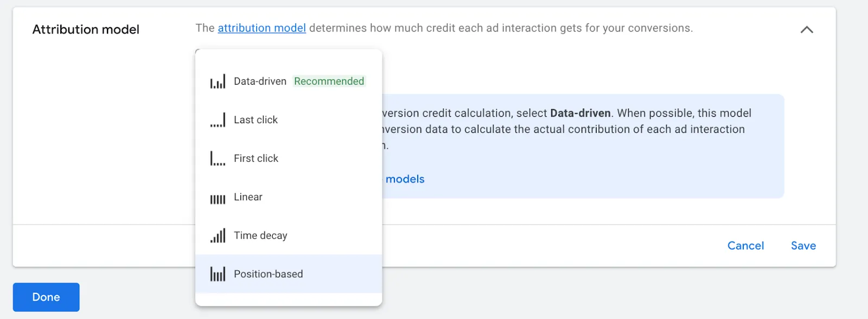The image size is (868, 319).
Task: Click the Position-based model icon
Action: pyautogui.click(x=217, y=274)
